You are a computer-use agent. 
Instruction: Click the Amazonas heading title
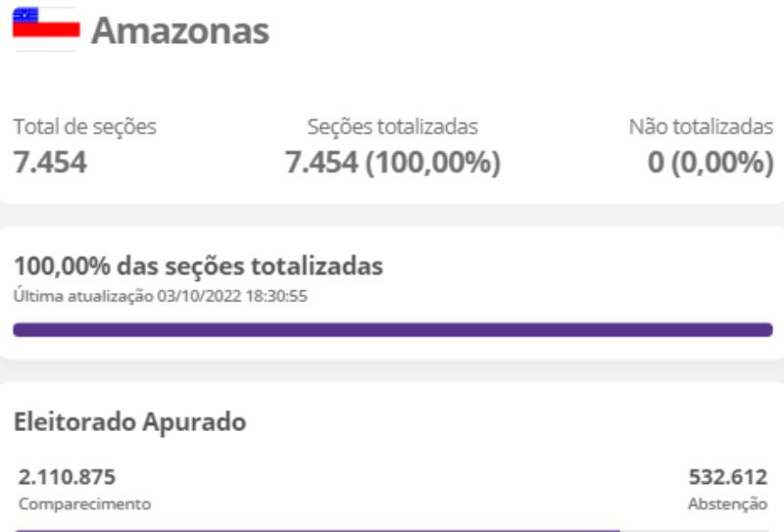180,31
